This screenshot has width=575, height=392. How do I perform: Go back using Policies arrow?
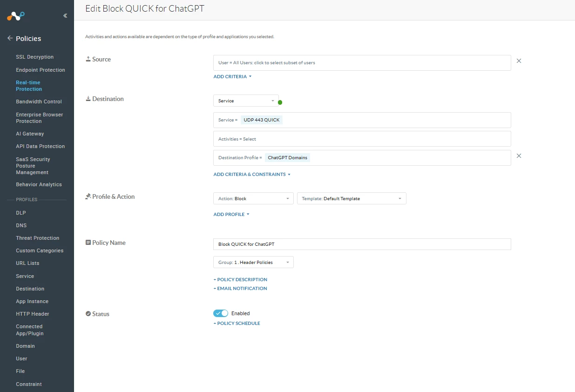10,38
